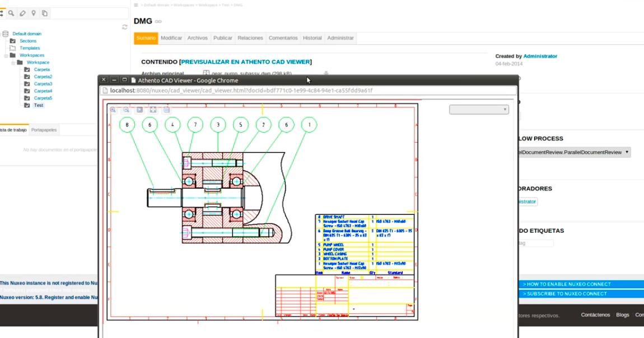This screenshot has height=338, width=644.
Task: Refresh the navigation tree with the refresh icon
Action: [x=124, y=27]
